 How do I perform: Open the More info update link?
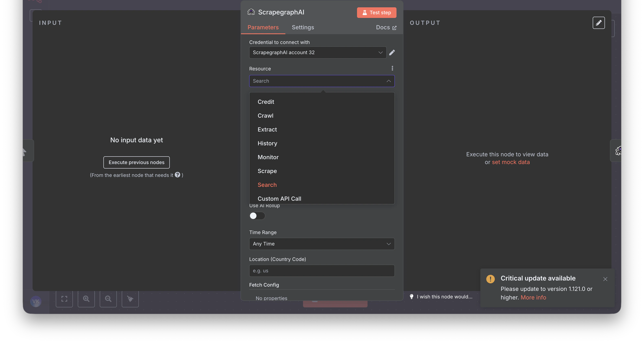(533, 297)
